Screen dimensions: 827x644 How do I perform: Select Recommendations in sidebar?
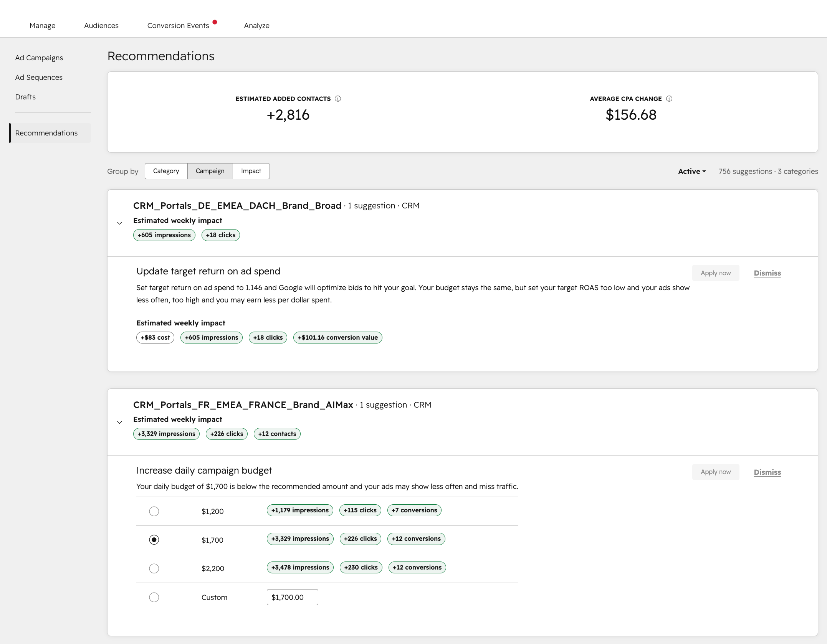[50, 133]
